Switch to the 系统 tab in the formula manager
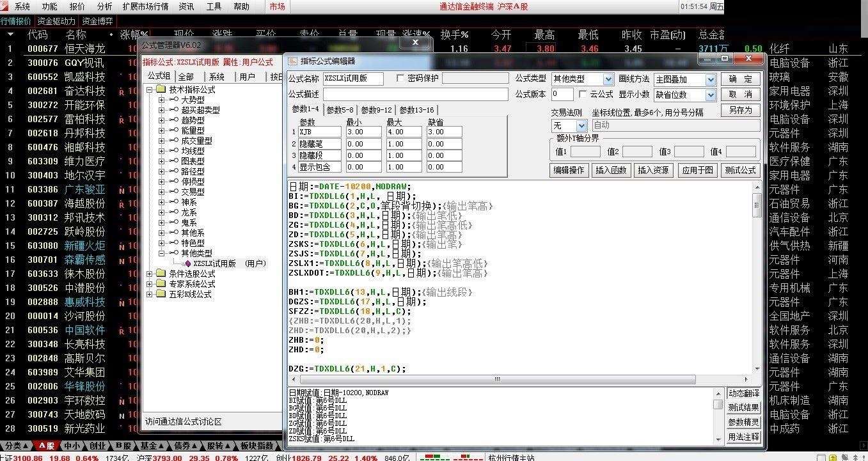The image size is (868, 461). click(x=217, y=77)
